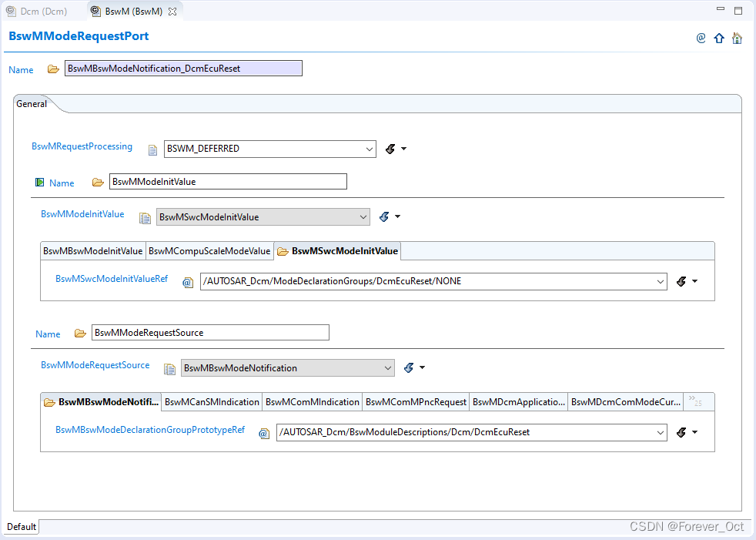Edit the BswMBswModeNotification_DcmEcuReset name field

tap(184, 69)
